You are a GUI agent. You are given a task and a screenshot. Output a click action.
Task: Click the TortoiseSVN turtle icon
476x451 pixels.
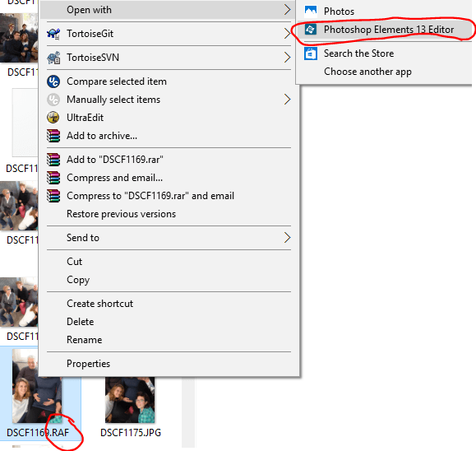[53, 58]
